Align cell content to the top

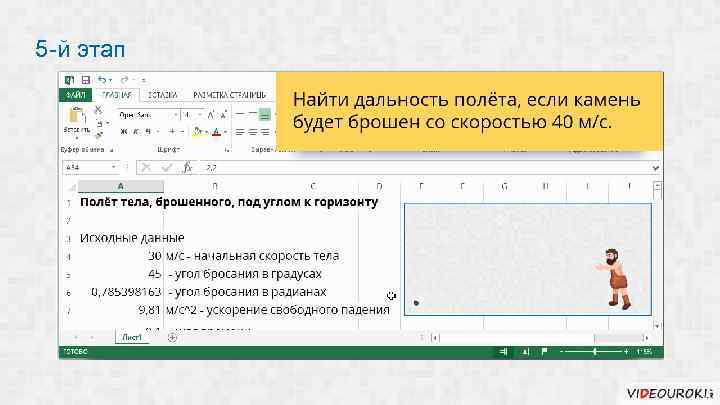click(x=240, y=115)
